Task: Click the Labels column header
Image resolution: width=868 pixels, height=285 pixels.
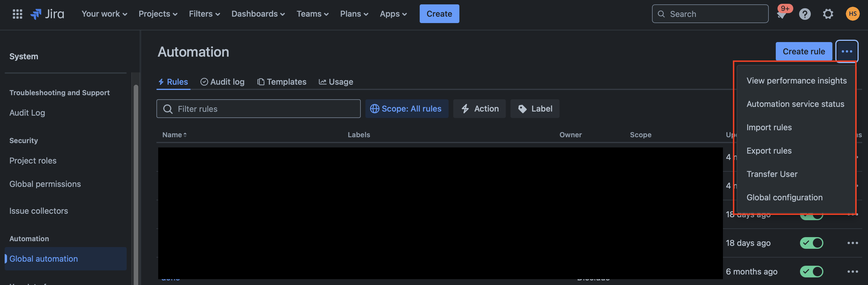Action: tap(358, 135)
